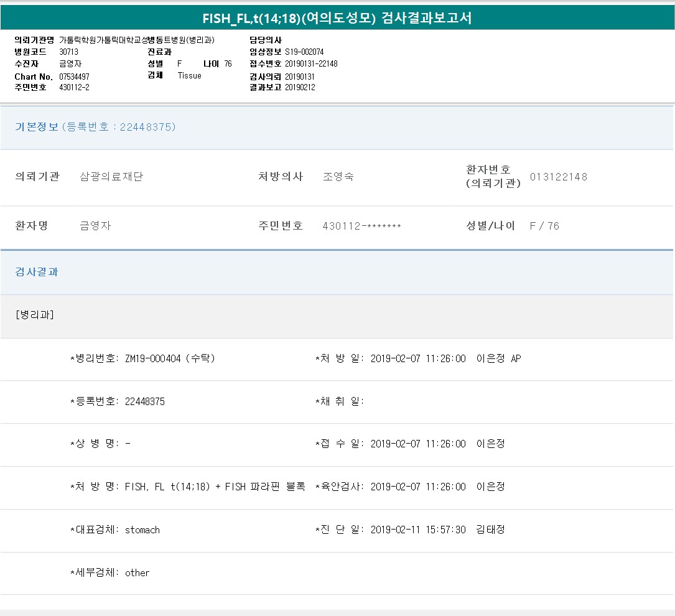Select the 접수번호 value 20190131-22148
This screenshot has width=675, height=616.
point(311,64)
